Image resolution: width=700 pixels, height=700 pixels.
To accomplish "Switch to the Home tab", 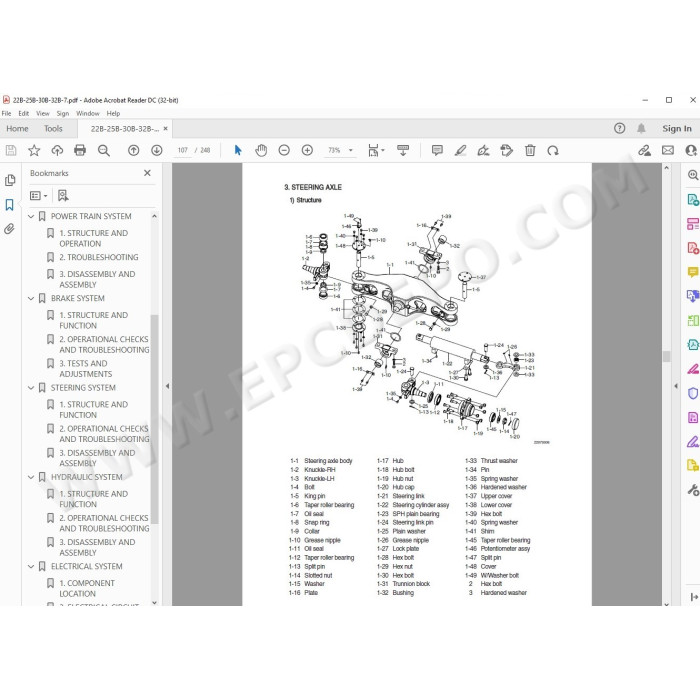I will coord(17,129).
